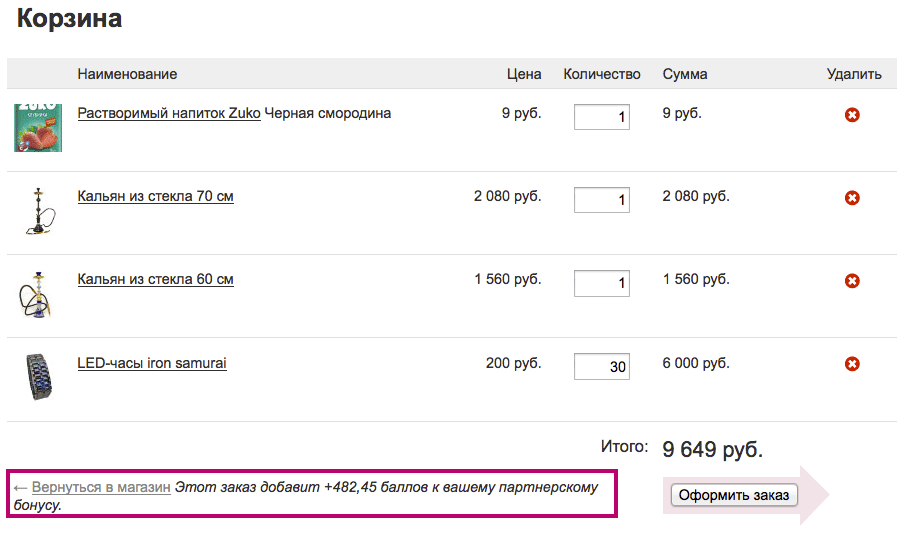Click the Оформить заказ button
Image resolution: width=906 pixels, height=534 pixels.
tap(734, 495)
